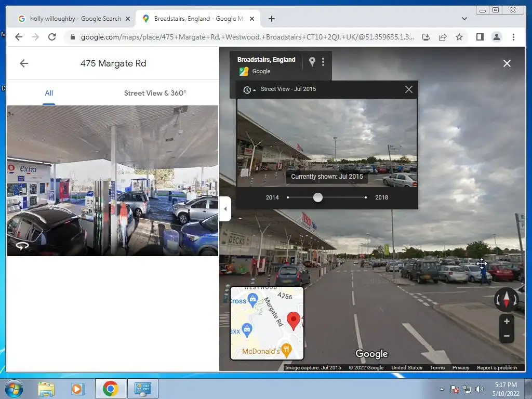The image size is (532, 399).
Task: Open the volume tray control
Action: pos(479,389)
